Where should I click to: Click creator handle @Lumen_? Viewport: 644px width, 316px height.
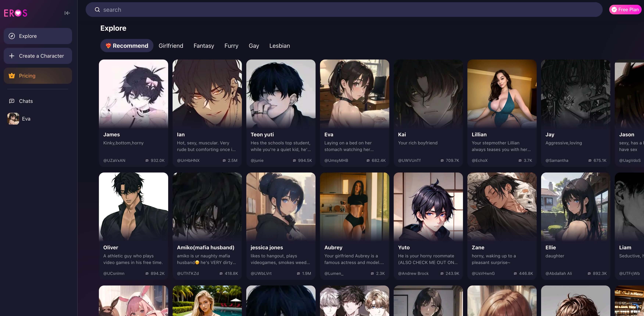tap(334, 274)
